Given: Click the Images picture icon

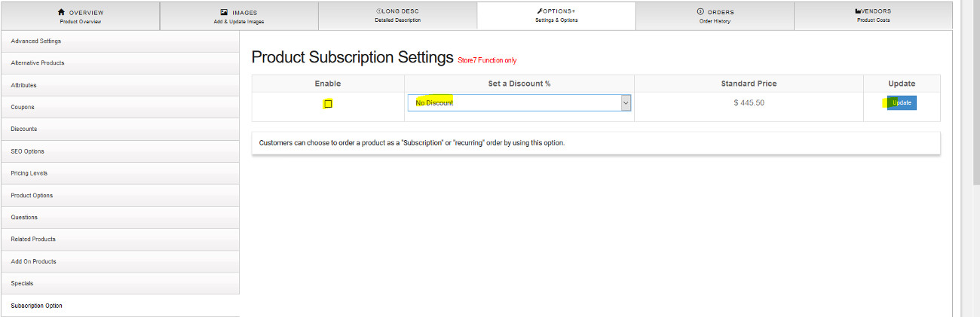Looking at the screenshot, I should [x=224, y=12].
